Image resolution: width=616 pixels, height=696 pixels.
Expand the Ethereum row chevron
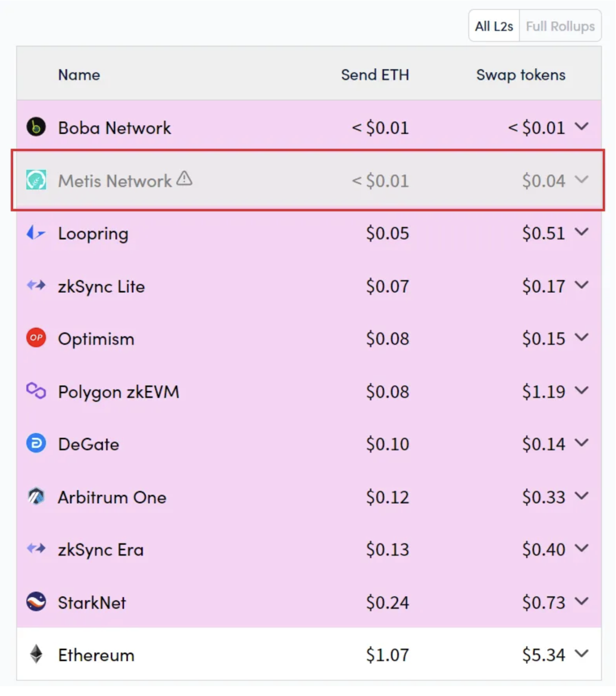[582, 654]
